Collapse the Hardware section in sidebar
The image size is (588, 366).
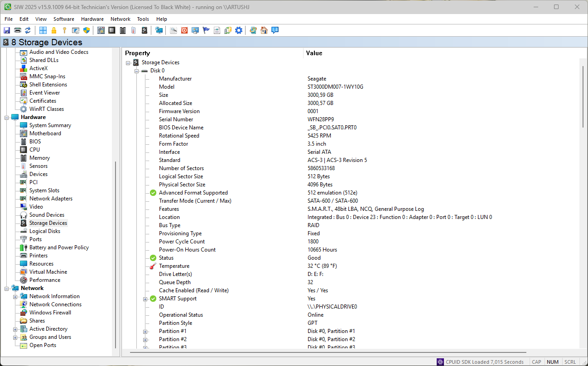pos(7,118)
